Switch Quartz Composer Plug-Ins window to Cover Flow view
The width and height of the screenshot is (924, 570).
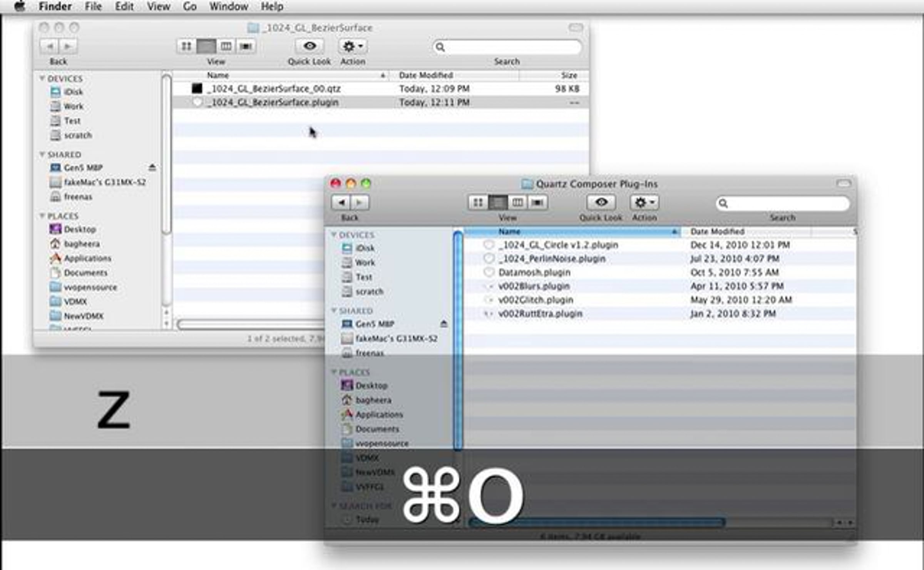(537, 202)
